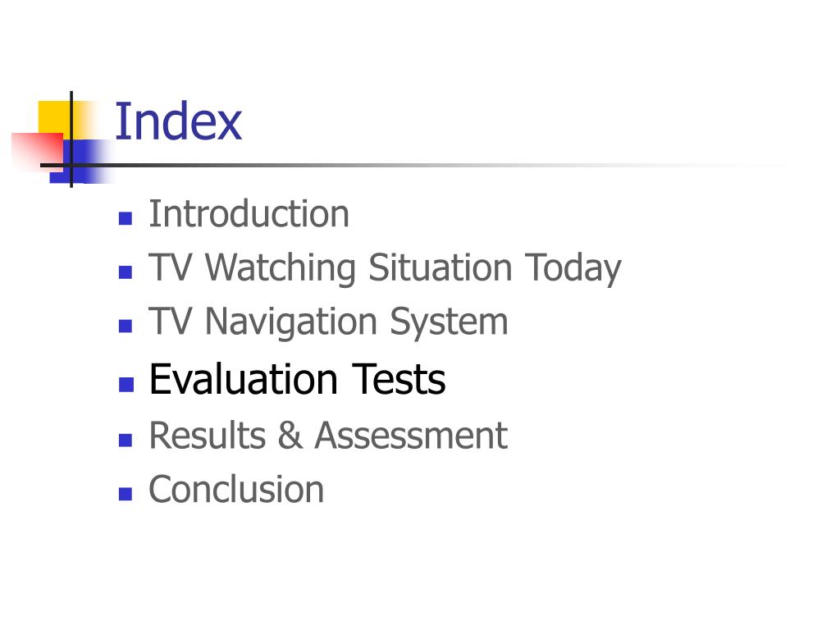This screenshot has width=840, height=630.
Task: Click the blue bullet beside Conclusion
Action: click(x=126, y=493)
